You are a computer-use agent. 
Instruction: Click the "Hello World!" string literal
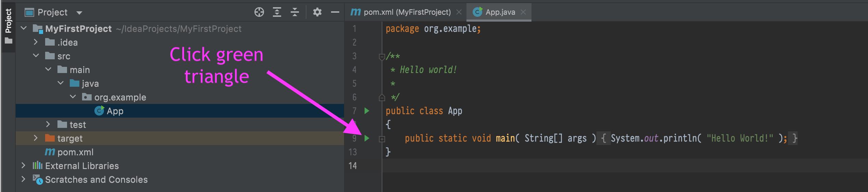[740, 139]
